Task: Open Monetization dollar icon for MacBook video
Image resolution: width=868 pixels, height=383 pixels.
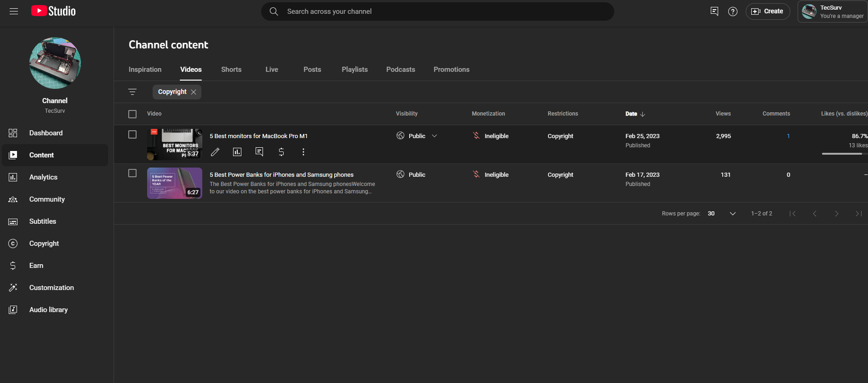Action: (281, 152)
